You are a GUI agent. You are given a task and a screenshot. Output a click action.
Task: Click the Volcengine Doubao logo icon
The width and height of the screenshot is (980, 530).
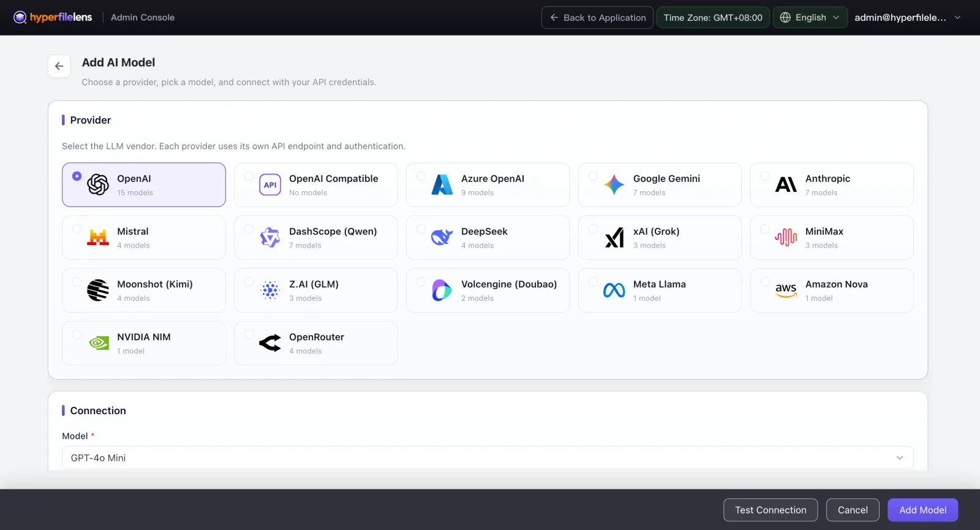click(x=442, y=290)
